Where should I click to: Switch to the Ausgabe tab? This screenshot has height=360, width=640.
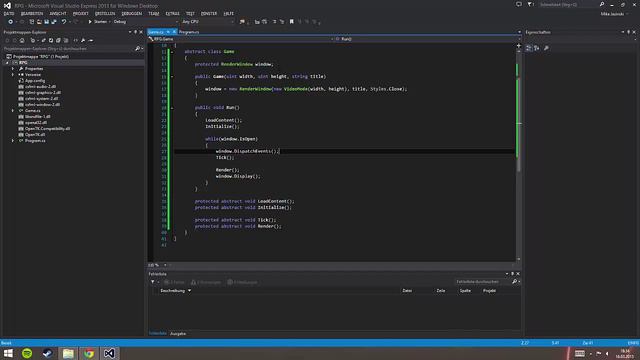(178, 333)
